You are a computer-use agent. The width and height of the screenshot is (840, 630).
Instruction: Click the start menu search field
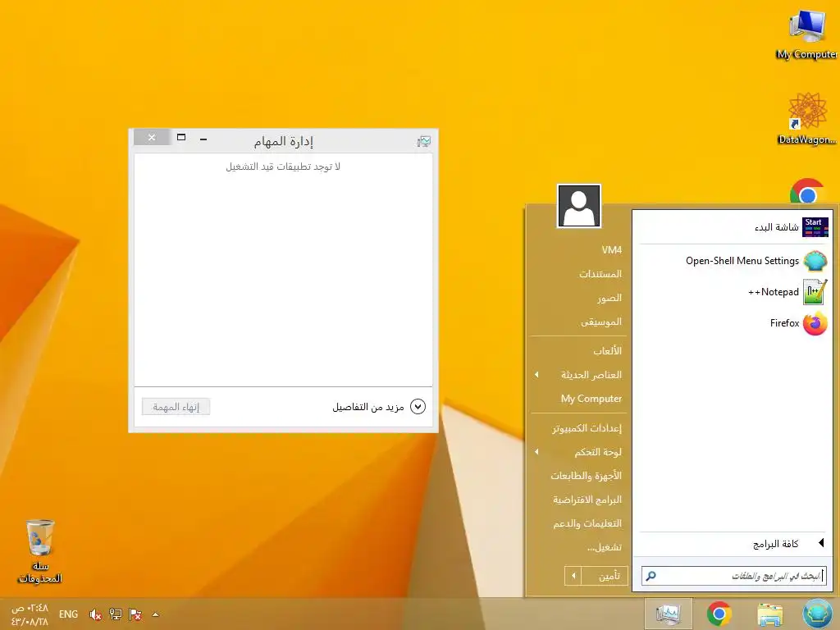pos(734,576)
